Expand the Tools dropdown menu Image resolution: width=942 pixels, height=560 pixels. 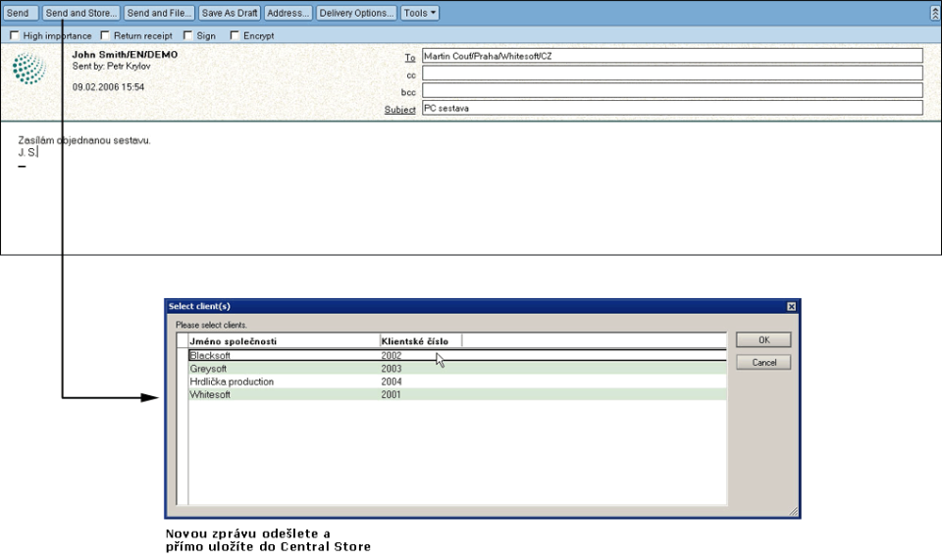(x=420, y=14)
